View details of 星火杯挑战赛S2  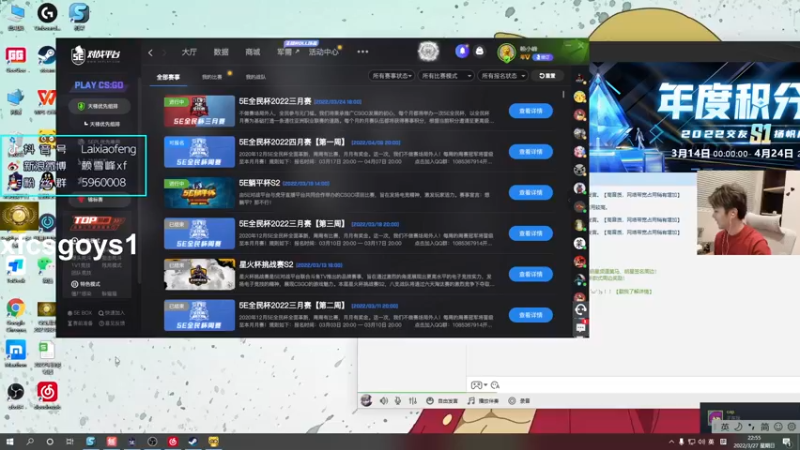coord(531,274)
